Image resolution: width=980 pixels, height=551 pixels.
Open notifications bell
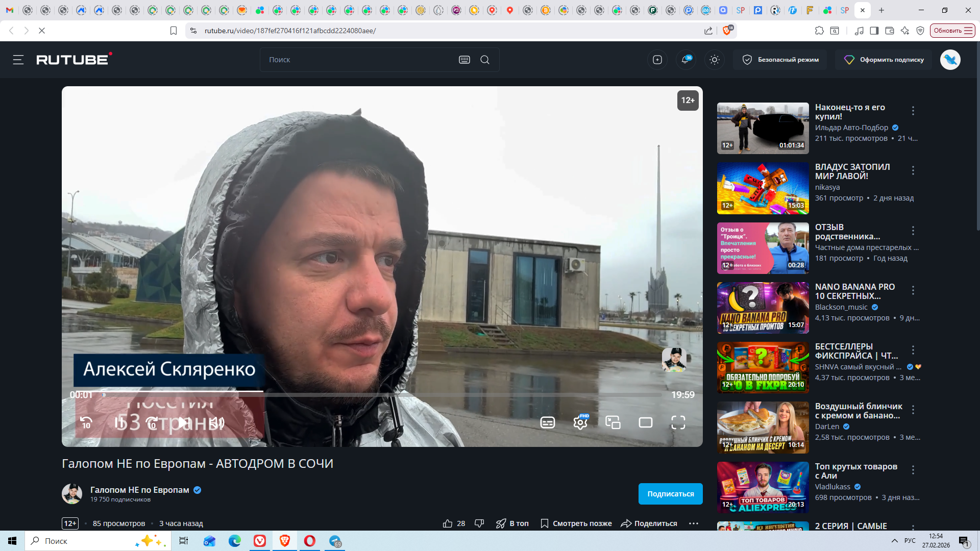(x=685, y=60)
